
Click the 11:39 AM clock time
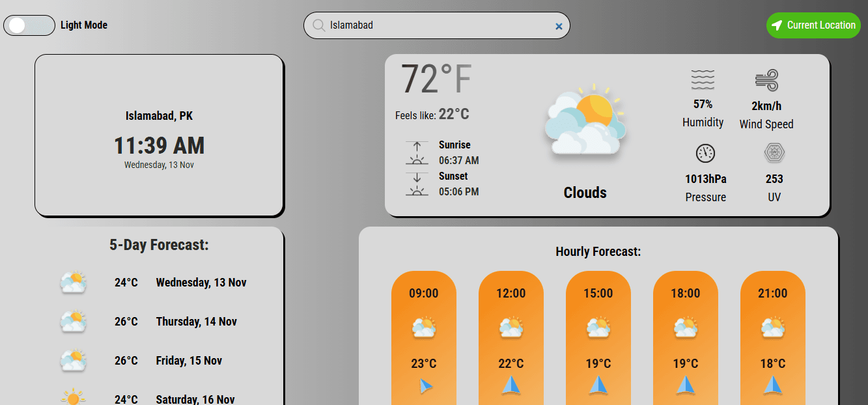click(159, 145)
